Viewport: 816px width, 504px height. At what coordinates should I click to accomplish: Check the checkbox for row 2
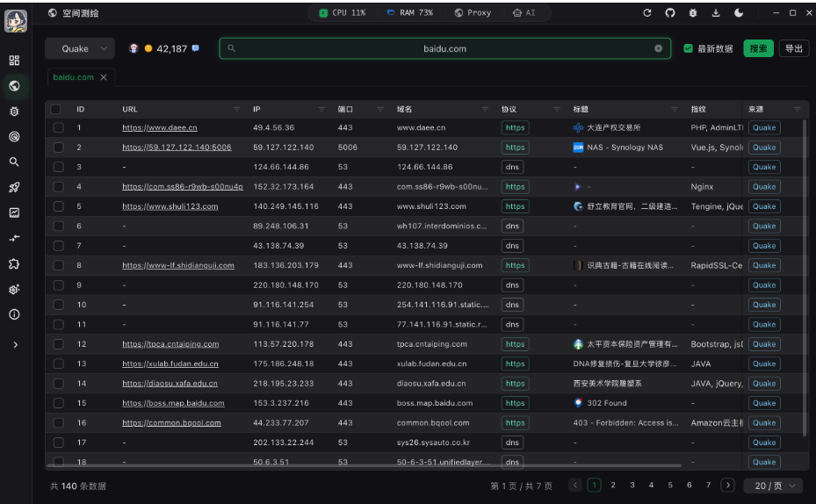[x=58, y=148]
